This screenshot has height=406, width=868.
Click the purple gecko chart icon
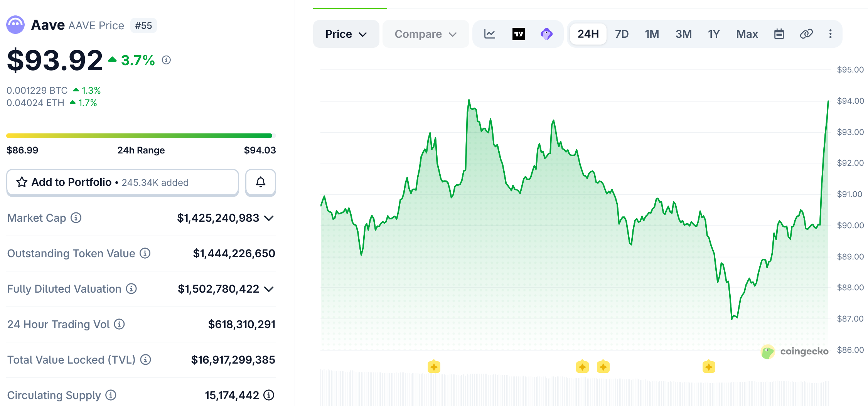[546, 34]
